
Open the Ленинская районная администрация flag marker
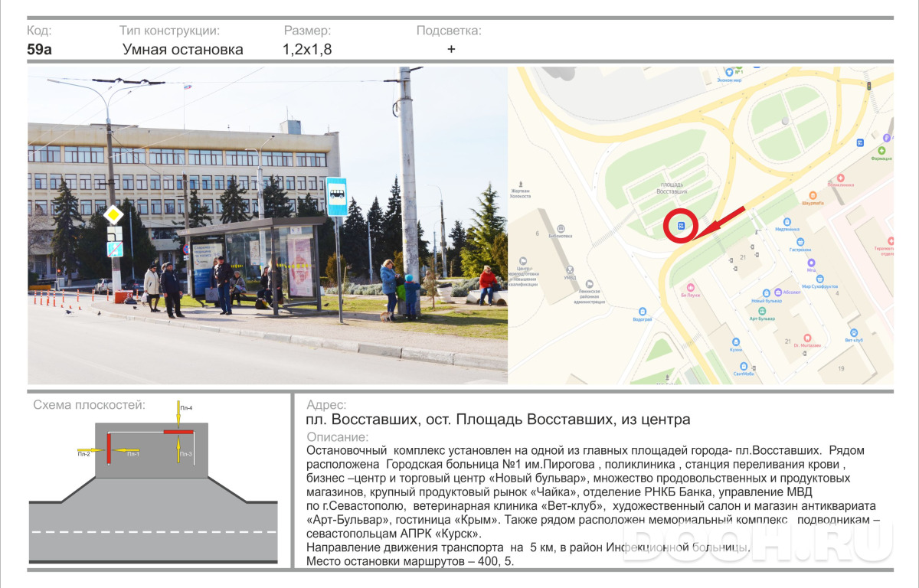[588, 286]
